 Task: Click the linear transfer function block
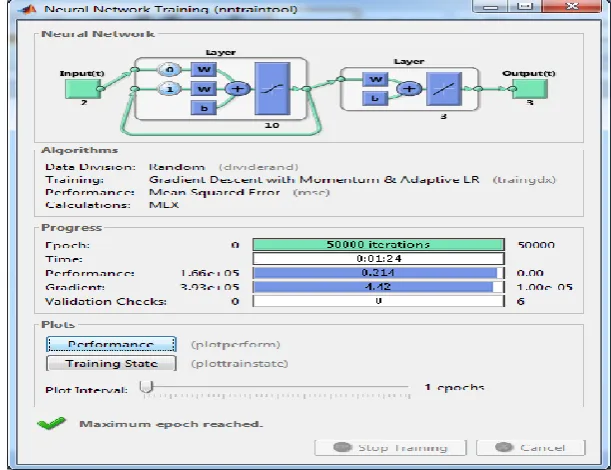click(x=444, y=89)
